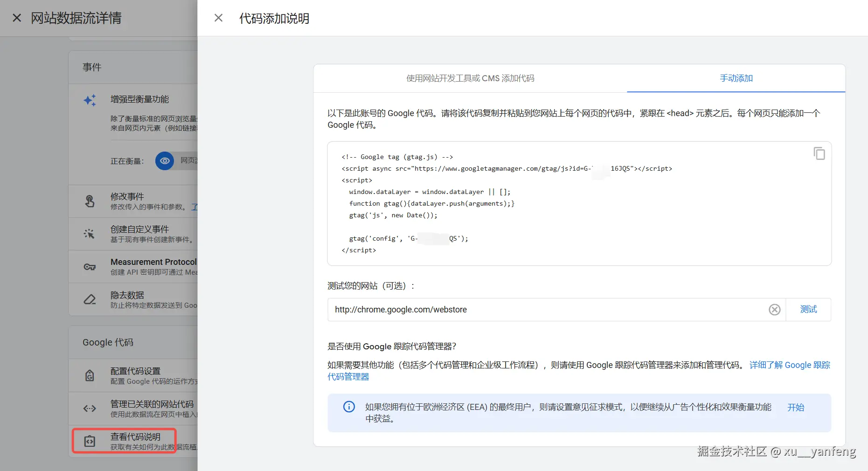Open Measurement Protocol API secrets row
This screenshot has width=868, height=471.
click(x=133, y=267)
